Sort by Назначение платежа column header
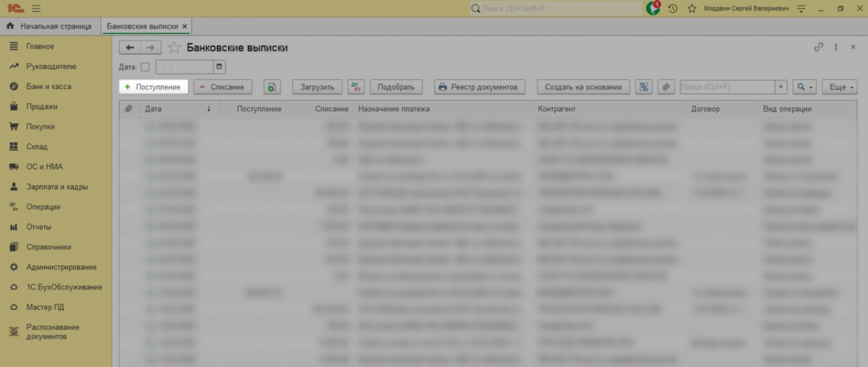Screen dimensions: 868x367 click(x=443, y=109)
